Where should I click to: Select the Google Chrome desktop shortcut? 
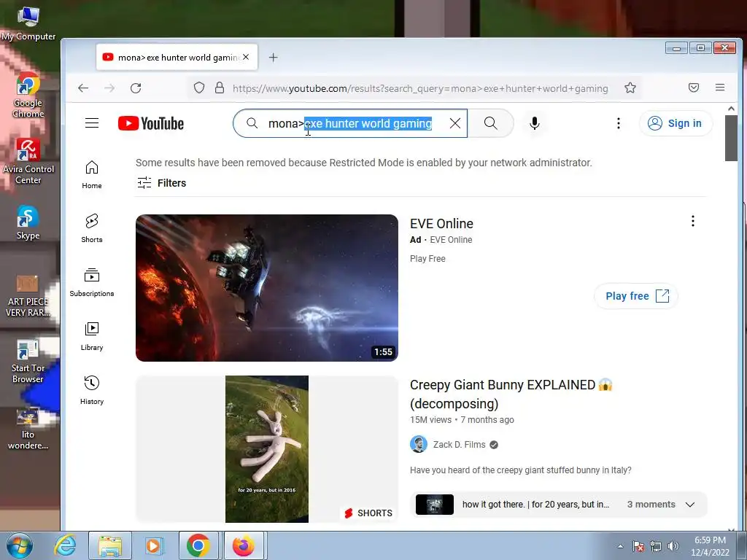pyautogui.click(x=28, y=96)
